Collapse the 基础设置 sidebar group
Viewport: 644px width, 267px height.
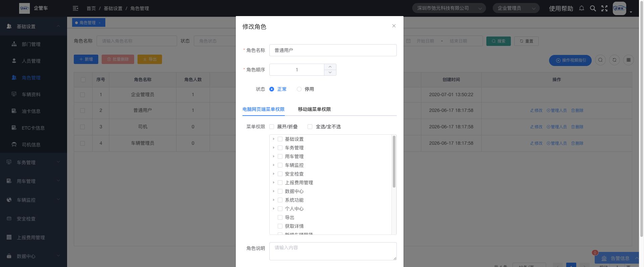coord(34,26)
